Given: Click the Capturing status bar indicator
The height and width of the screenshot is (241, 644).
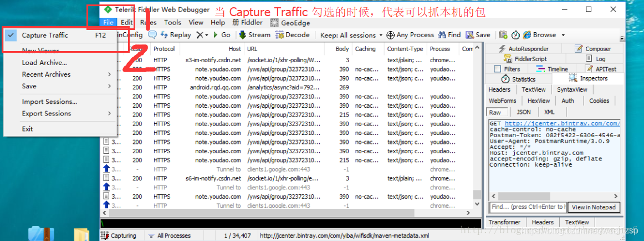Looking at the screenshot, I should 118,235.
